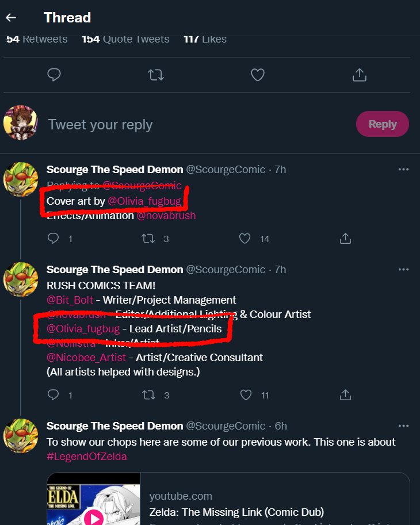This screenshot has height=525, width=420.
Task: Open more options on the cover art tweet
Action: click(403, 170)
